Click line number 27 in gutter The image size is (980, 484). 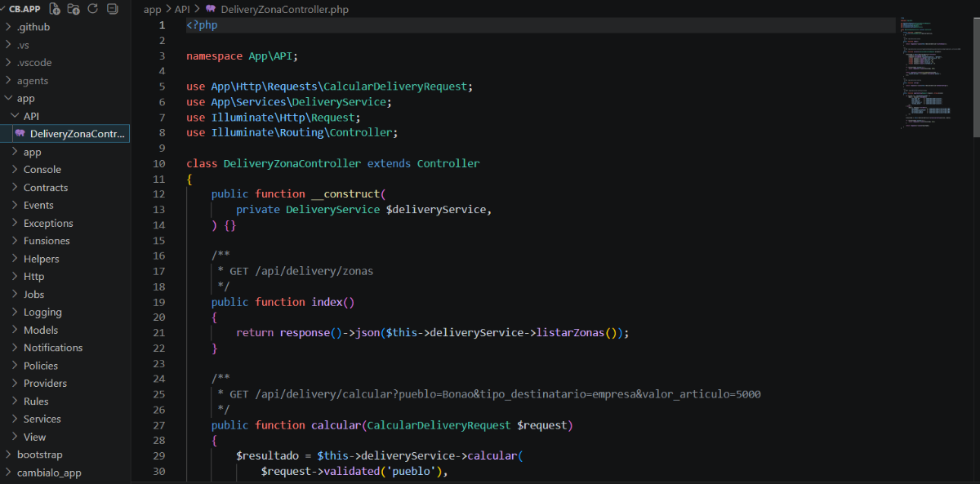point(158,425)
